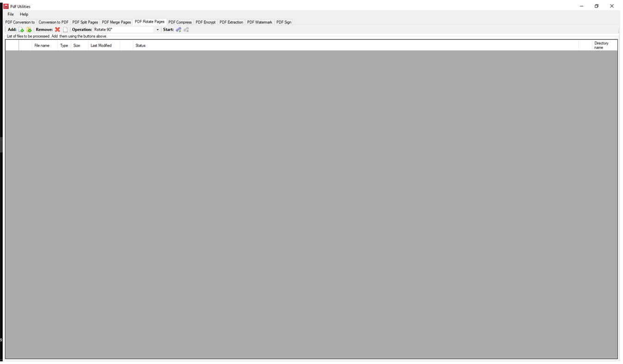Select the Conversion to PDF tab

(53, 22)
